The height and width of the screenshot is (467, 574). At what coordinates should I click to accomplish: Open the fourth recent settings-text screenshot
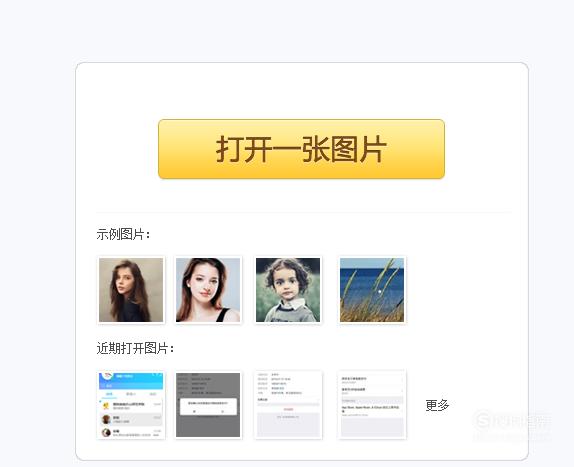click(x=372, y=405)
